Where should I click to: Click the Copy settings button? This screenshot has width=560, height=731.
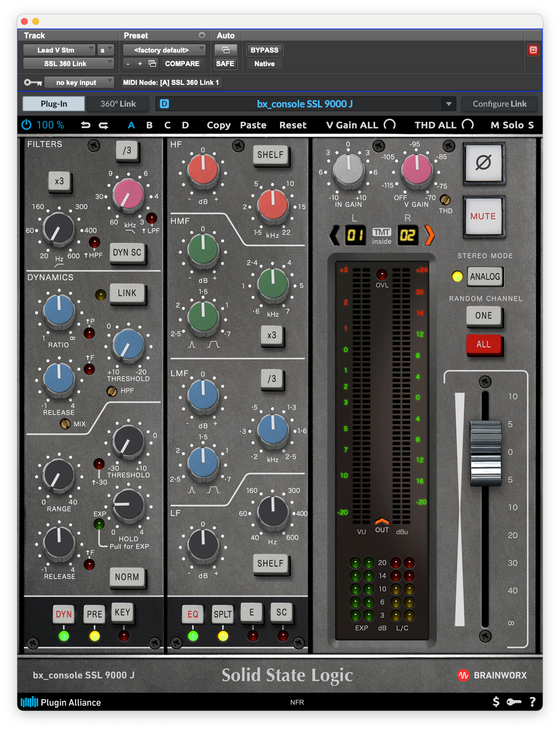pyautogui.click(x=219, y=125)
